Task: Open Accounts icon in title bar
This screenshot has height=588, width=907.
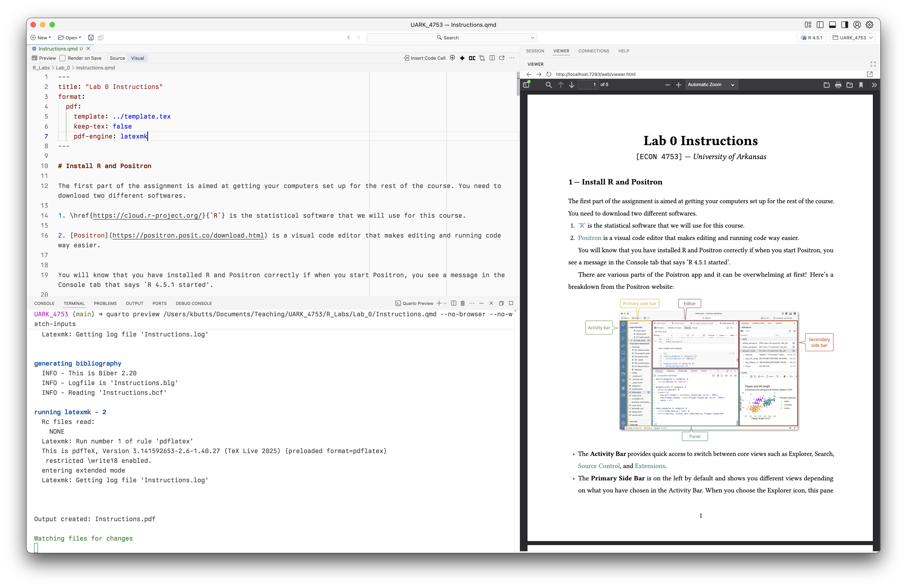Action: pos(857,25)
